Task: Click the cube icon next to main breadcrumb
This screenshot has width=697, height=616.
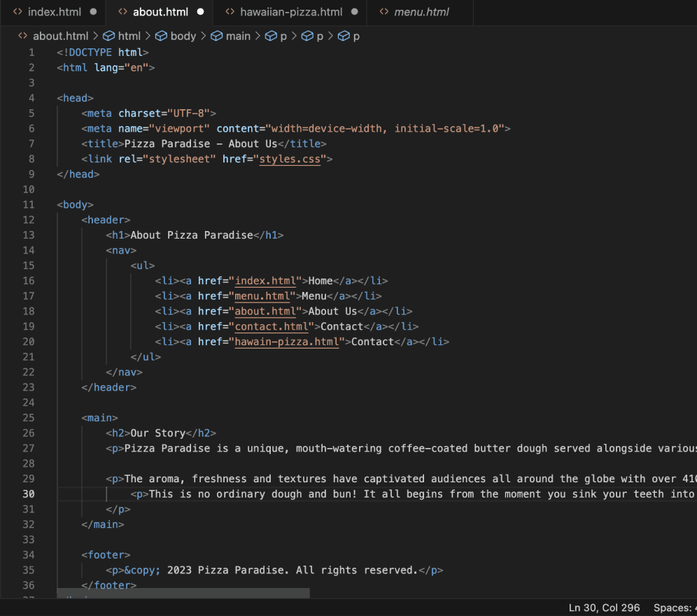Action: pyautogui.click(x=216, y=36)
